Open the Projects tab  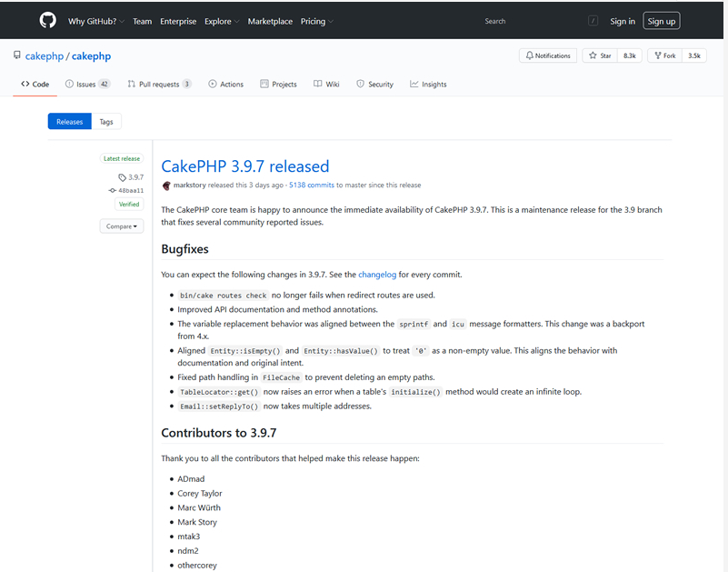(279, 84)
